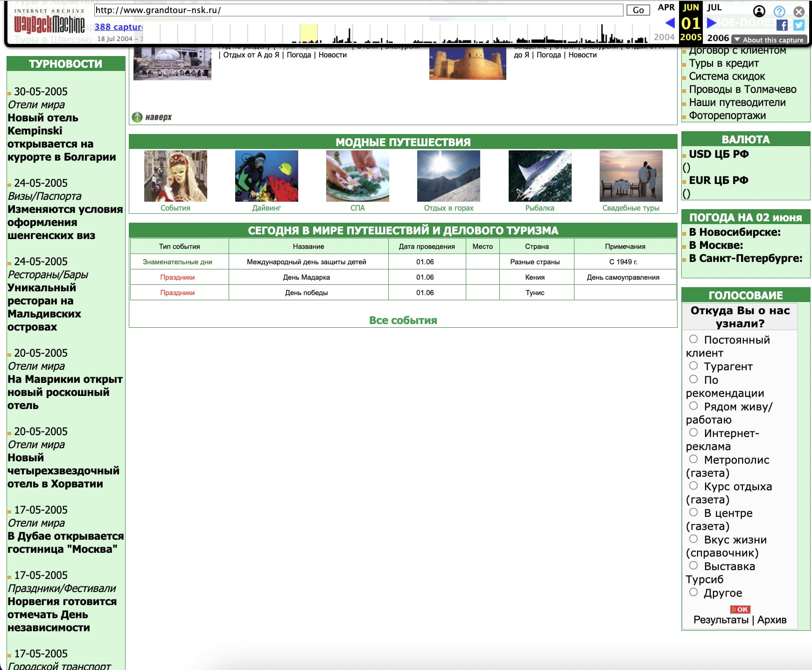Select APR month in Wayback toolbar
Viewport: 812px width, 670px height.
click(666, 7)
